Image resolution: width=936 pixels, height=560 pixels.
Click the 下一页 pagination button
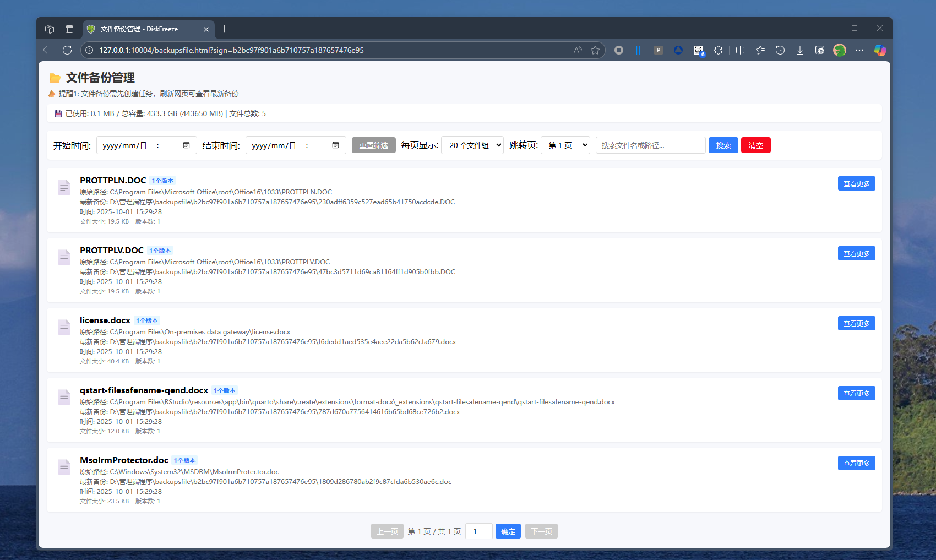click(541, 531)
